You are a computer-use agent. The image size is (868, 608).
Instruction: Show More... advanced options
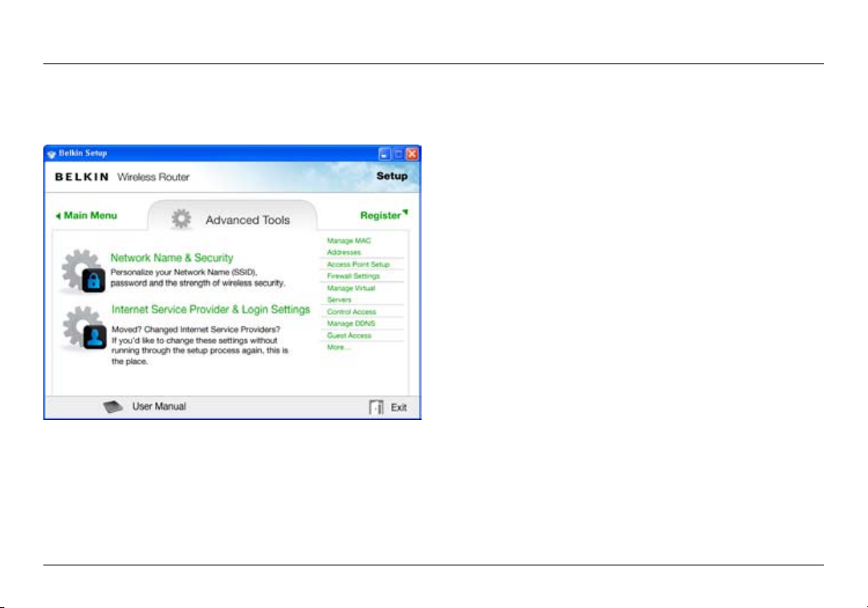[338, 347]
